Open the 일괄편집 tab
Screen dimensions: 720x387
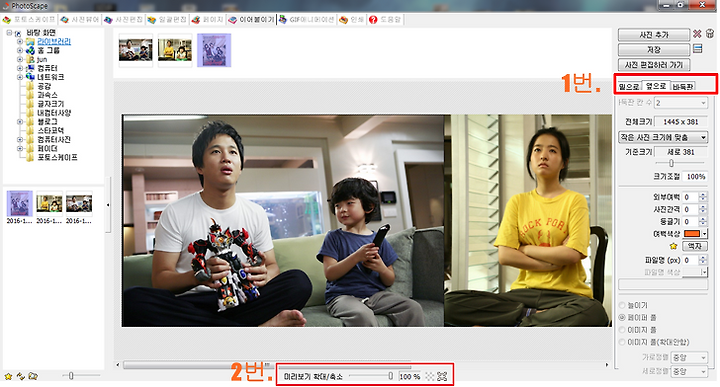[x=167, y=20]
